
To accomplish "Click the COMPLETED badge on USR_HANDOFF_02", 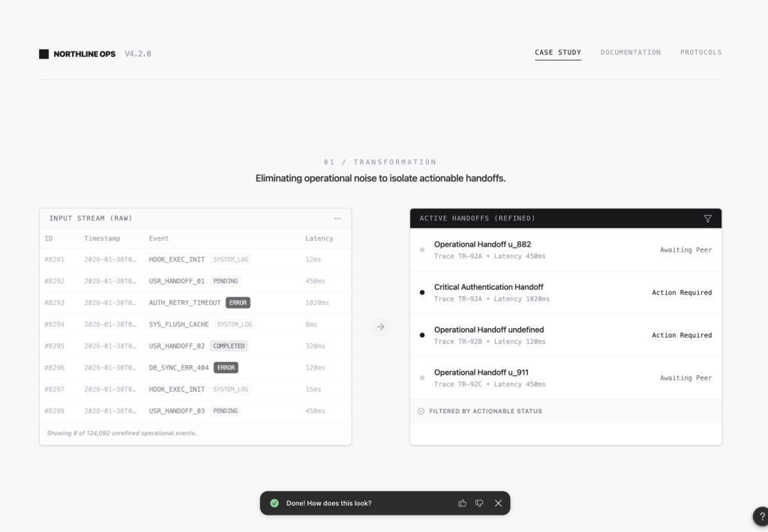I will coord(229,346).
